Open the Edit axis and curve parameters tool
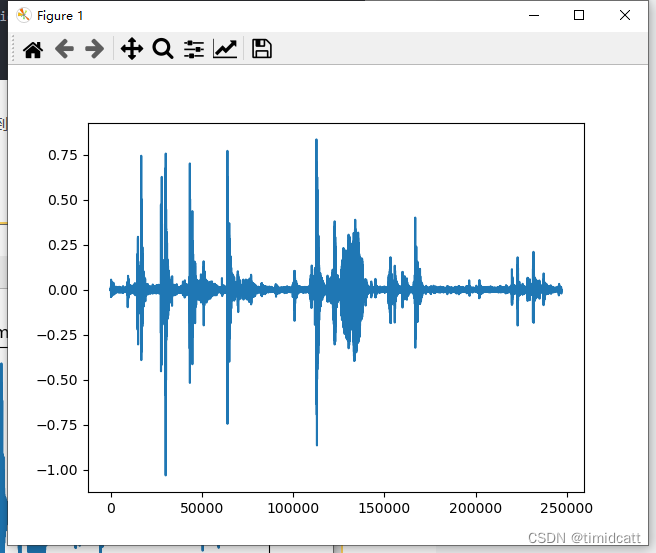The height and width of the screenshot is (553, 656). (225, 49)
